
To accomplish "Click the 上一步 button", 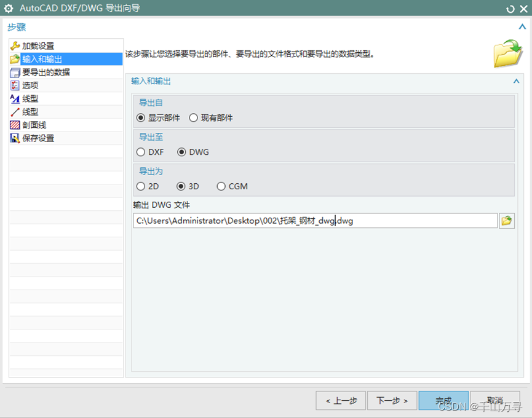I will click(x=341, y=401).
